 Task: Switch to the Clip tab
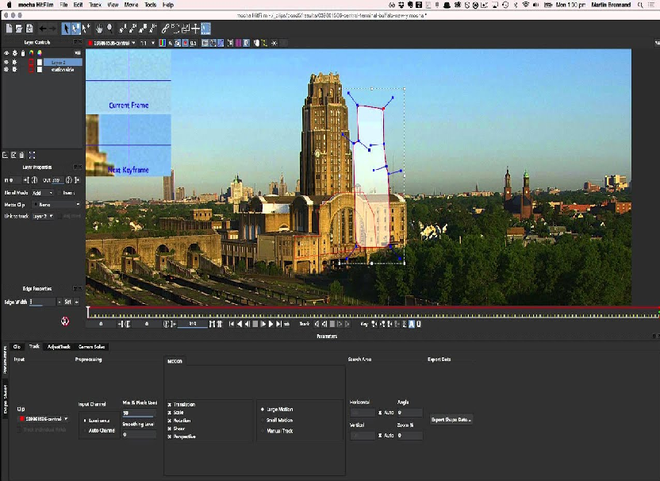click(17, 347)
